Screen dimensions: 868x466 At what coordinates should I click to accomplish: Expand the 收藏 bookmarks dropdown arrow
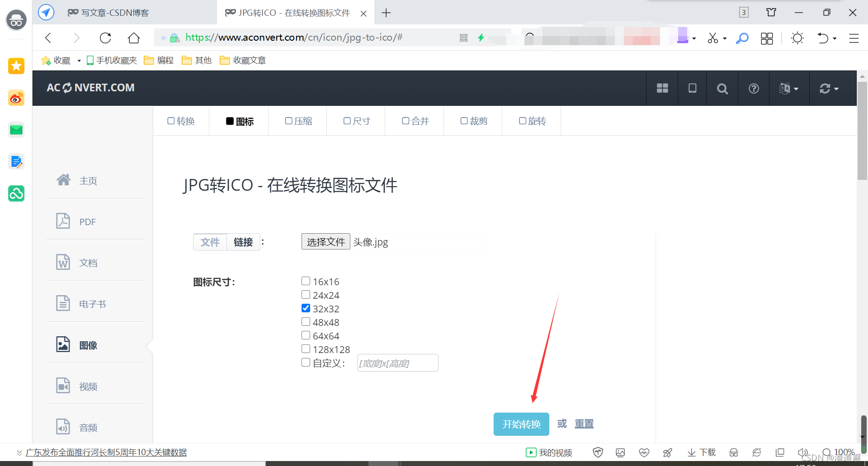pyautogui.click(x=79, y=61)
